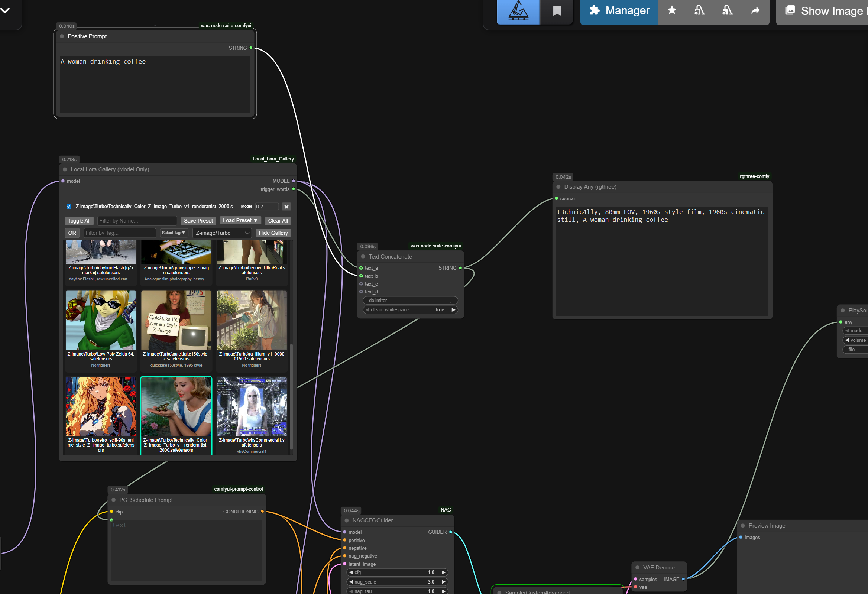The image size is (868, 594).
Task: Select the quicktake150style lora thumbnail
Action: (x=176, y=320)
